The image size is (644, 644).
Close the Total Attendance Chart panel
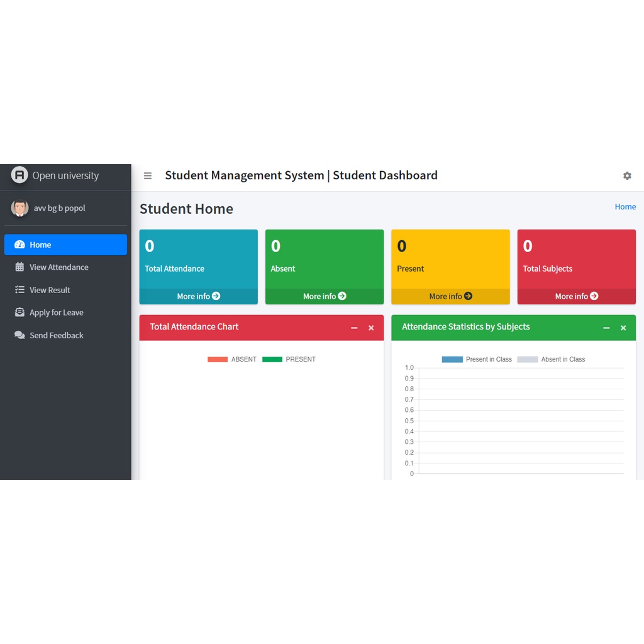click(371, 328)
